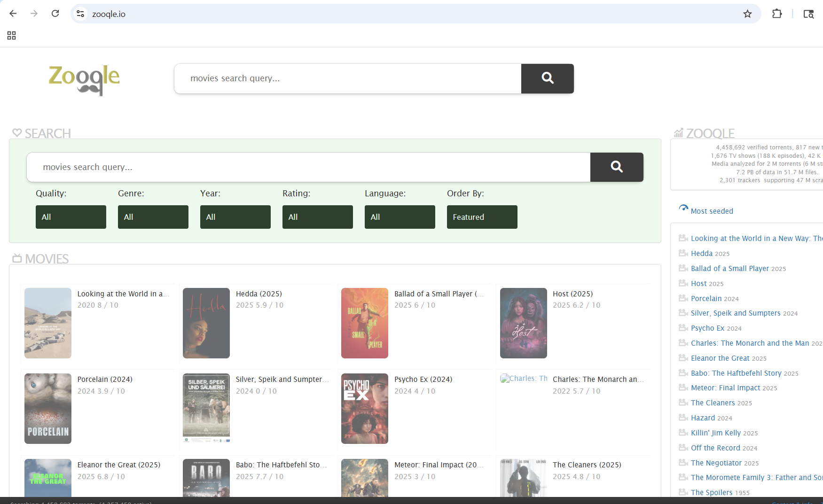Image resolution: width=823 pixels, height=504 pixels.
Task: Click the search panel magnifier button
Action: point(616,167)
